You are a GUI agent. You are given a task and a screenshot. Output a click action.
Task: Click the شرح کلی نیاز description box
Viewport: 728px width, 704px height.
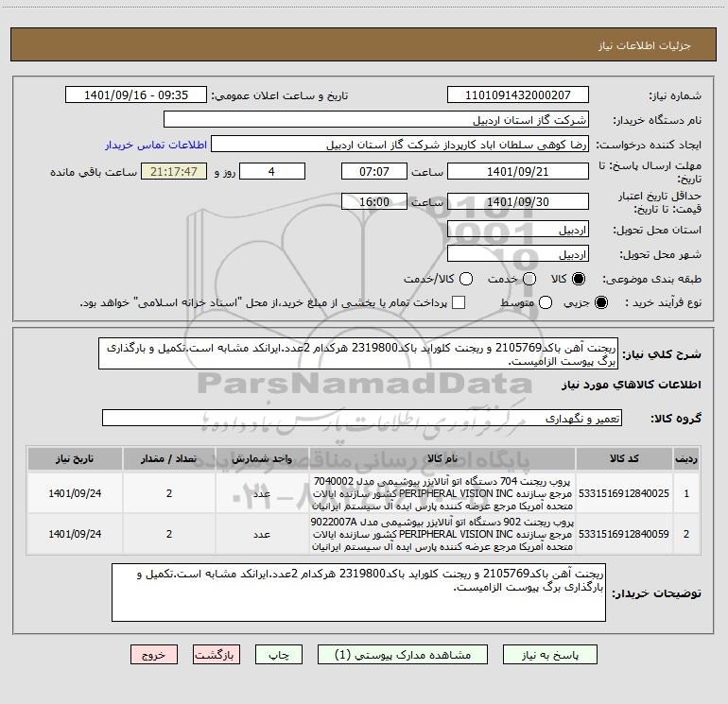pos(358,353)
